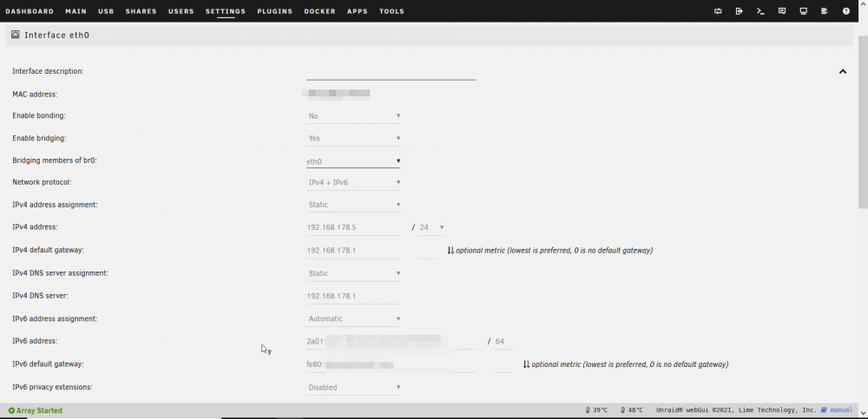868x419 pixels.
Task: Click the IPv6 gateway metric field
Action: (x=503, y=364)
